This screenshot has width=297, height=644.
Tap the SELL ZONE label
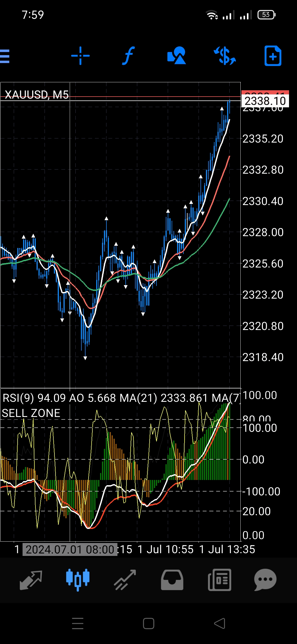[x=31, y=413]
